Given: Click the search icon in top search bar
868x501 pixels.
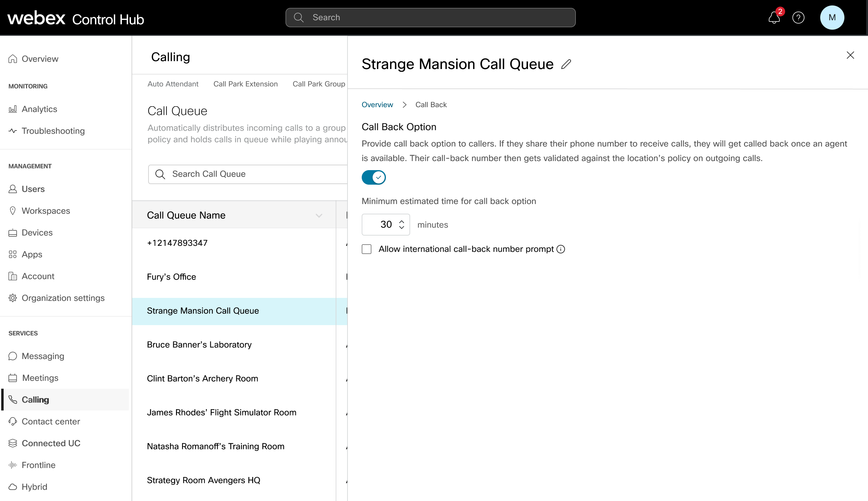Looking at the screenshot, I should [299, 18].
